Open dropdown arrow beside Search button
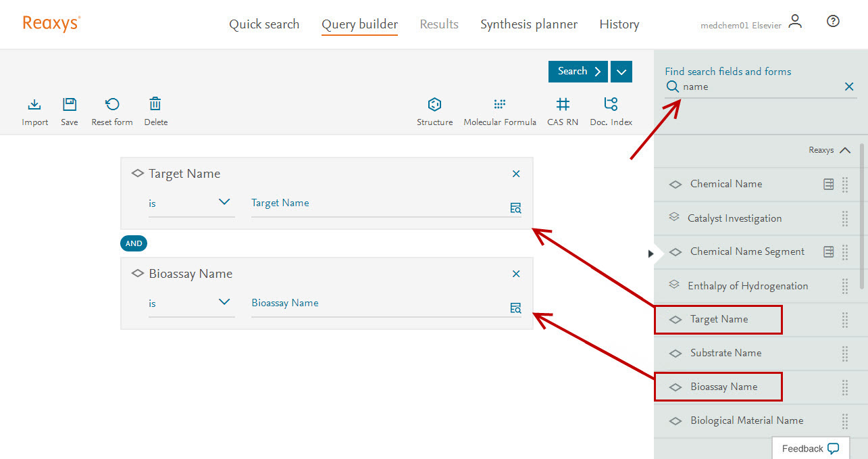868x459 pixels. click(621, 72)
